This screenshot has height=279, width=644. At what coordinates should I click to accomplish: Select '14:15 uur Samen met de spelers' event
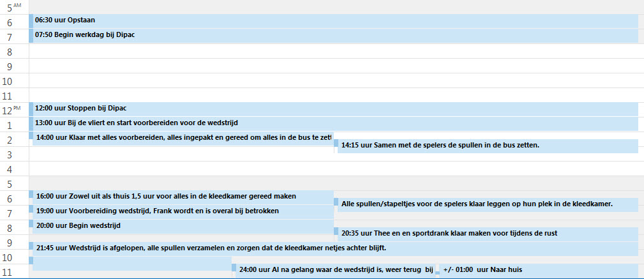coord(486,146)
